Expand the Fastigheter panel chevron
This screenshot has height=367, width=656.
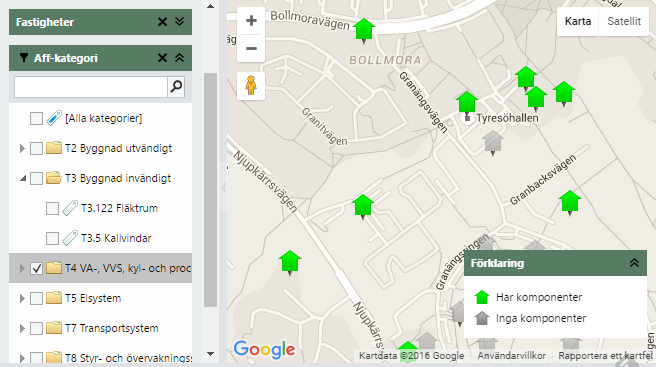coord(179,22)
